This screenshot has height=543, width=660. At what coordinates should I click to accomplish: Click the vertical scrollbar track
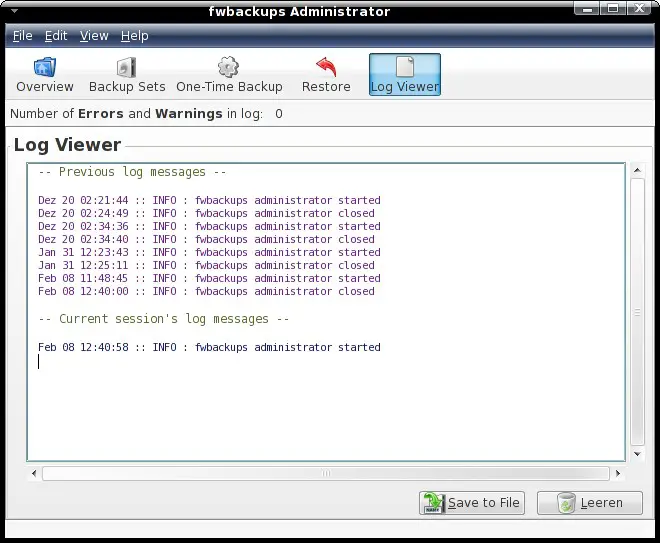(x=638, y=311)
